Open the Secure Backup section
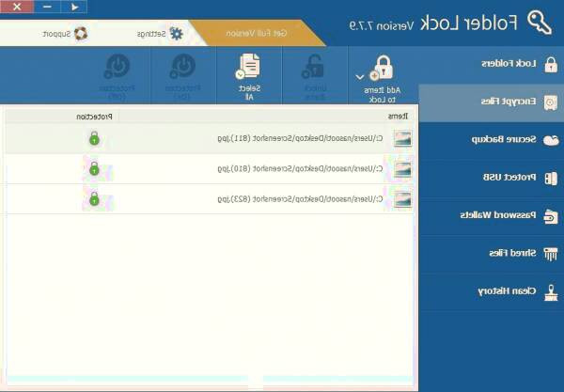 click(492, 141)
